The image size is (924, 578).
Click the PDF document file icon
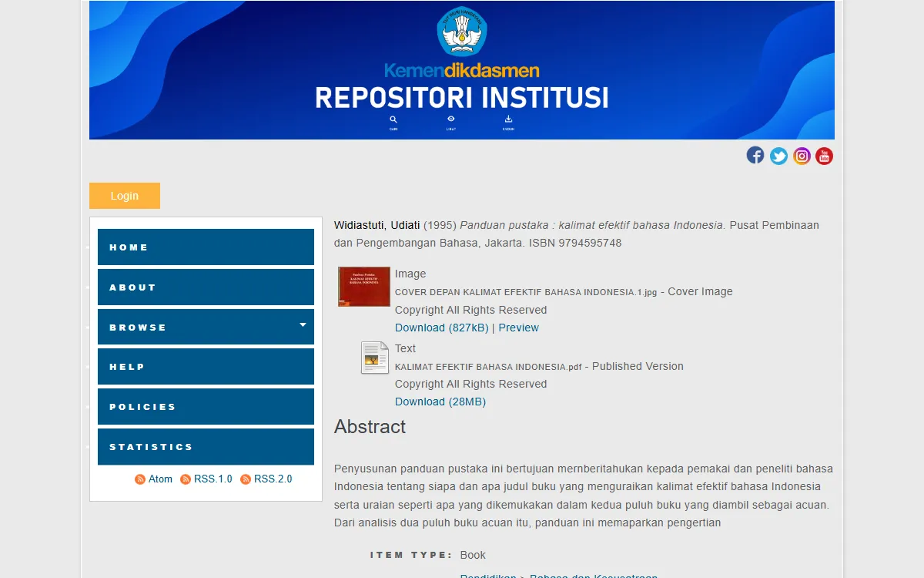(375, 358)
